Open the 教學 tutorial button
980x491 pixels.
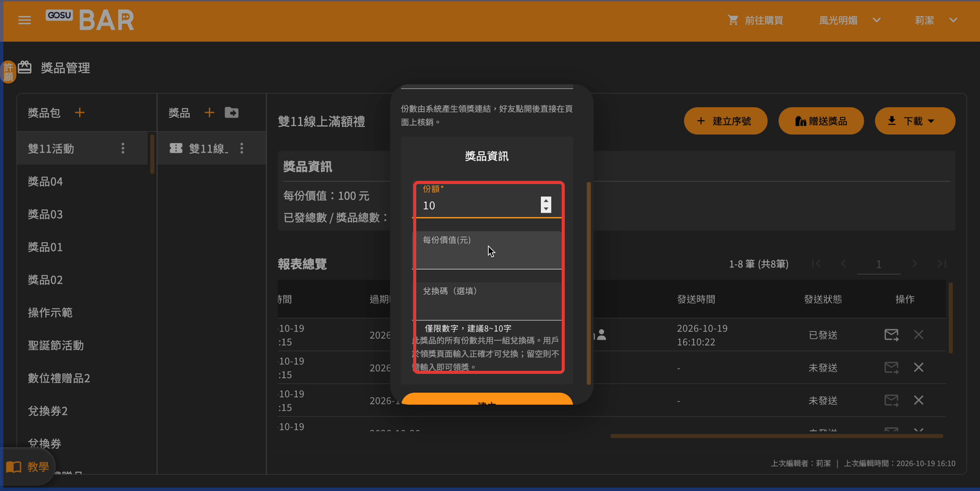tap(28, 467)
